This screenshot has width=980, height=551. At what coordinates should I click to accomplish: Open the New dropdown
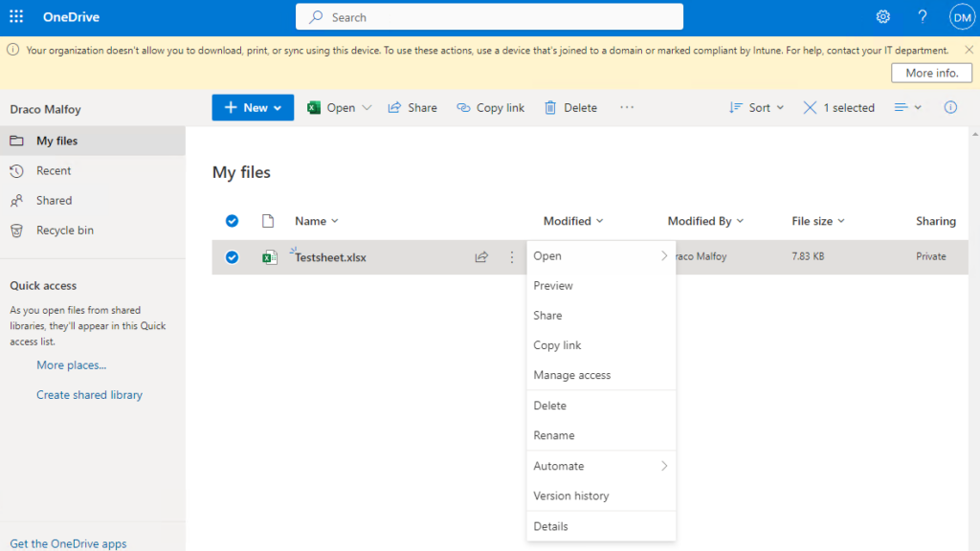coord(252,107)
